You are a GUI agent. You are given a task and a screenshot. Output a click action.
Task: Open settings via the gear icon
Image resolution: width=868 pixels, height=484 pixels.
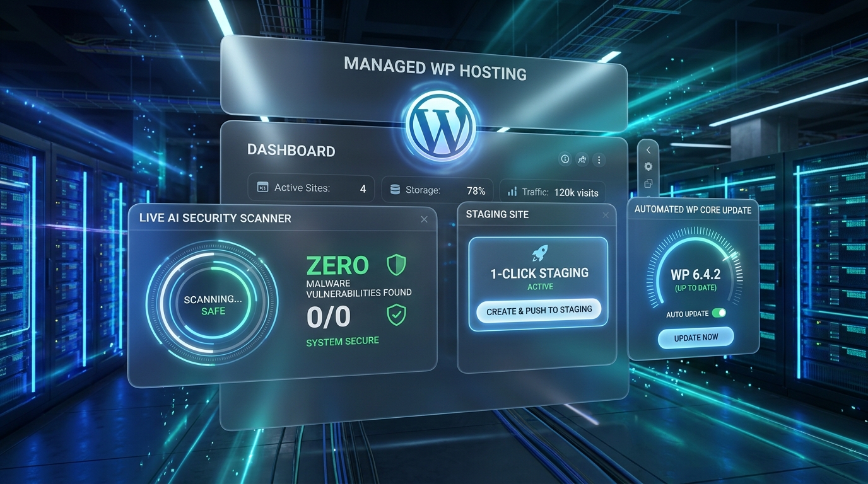click(648, 167)
